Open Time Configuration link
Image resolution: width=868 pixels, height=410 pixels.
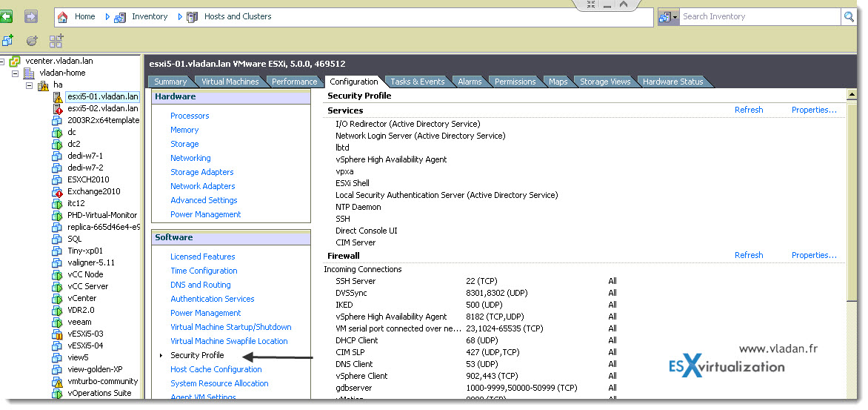(x=204, y=271)
